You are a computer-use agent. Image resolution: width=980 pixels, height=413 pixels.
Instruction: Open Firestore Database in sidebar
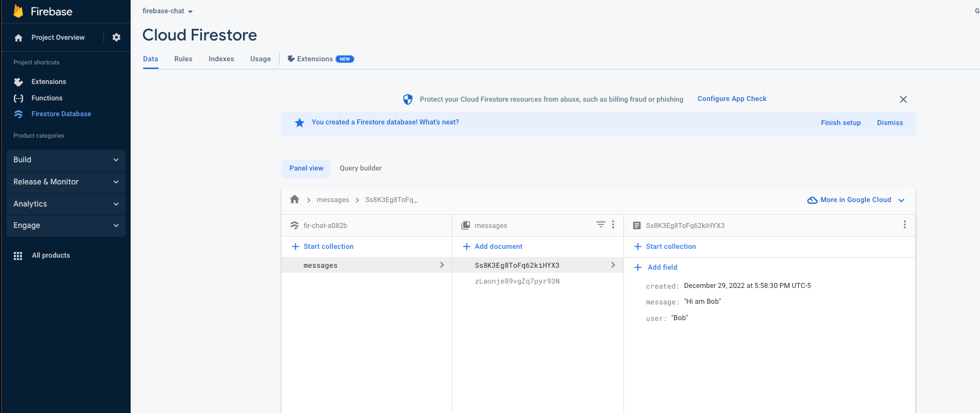(x=61, y=114)
